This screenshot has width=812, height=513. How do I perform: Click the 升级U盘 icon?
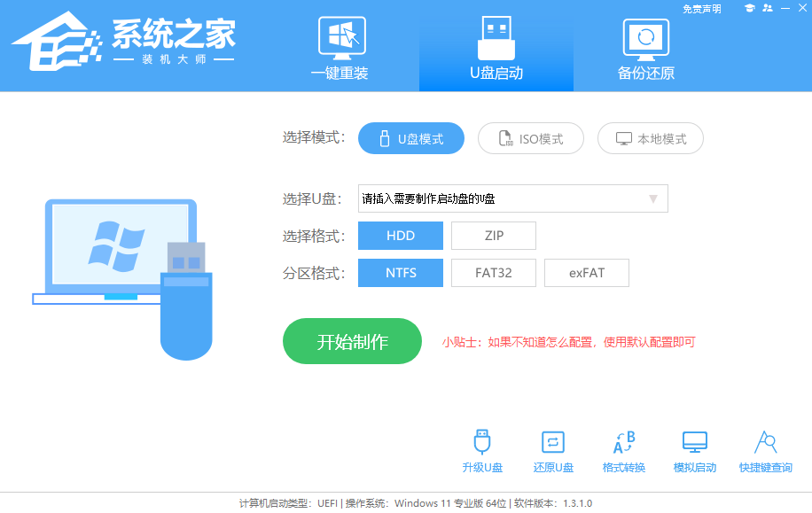pos(482,443)
